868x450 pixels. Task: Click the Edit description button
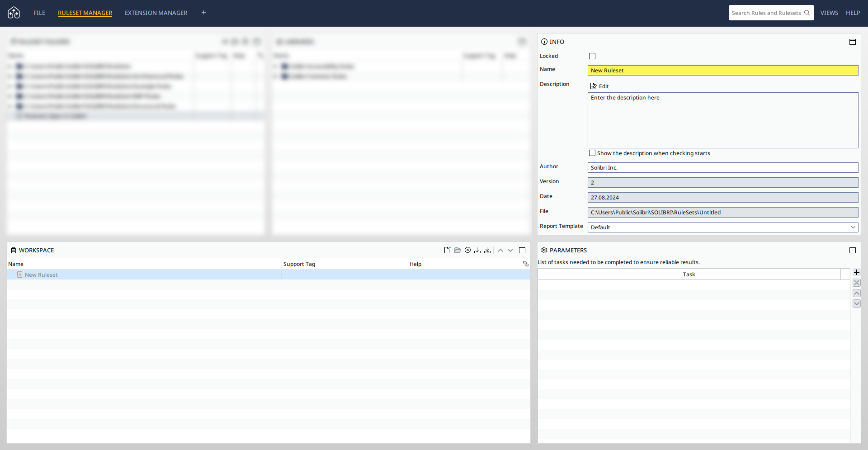click(599, 86)
